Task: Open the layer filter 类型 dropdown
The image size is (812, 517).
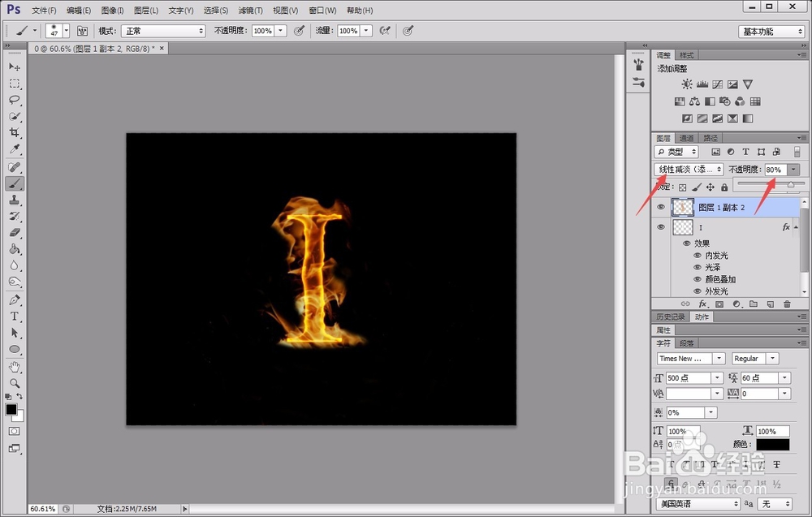Action: (x=676, y=152)
